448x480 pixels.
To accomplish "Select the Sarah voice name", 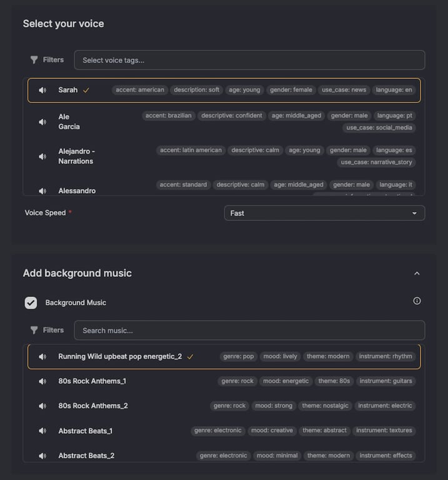I will (x=68, y=90).
